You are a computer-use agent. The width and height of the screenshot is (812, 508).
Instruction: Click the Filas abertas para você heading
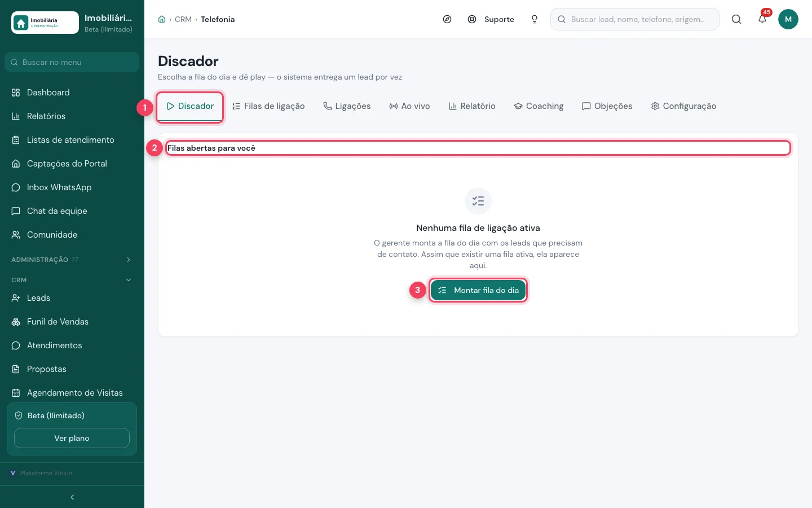click(211, 148)
